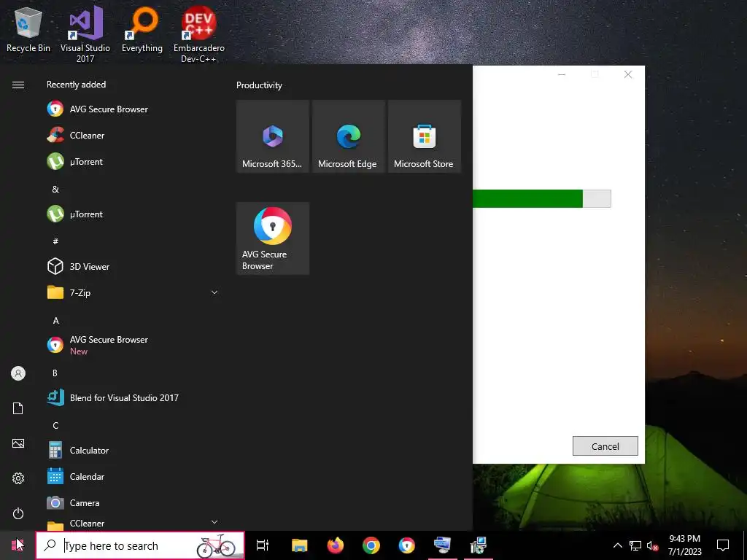Open Blend for Visual Studio 2017
747x560 pixels.
click(x=133, y=398)
